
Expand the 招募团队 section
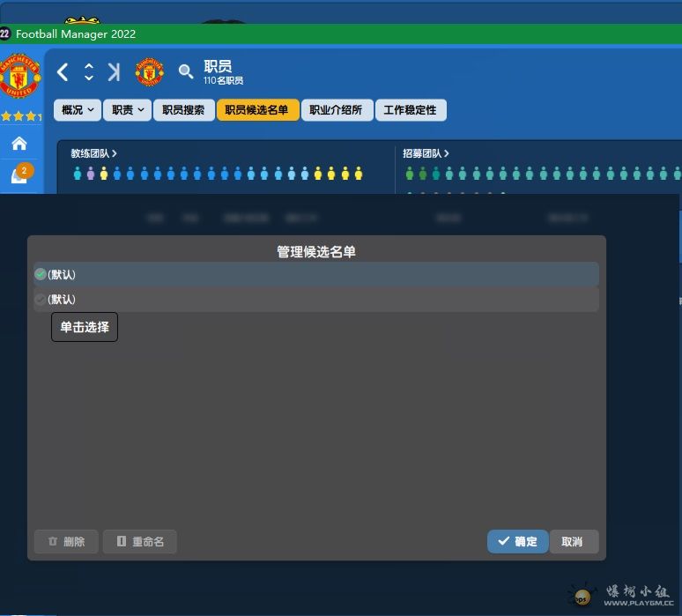pos(426,153)
